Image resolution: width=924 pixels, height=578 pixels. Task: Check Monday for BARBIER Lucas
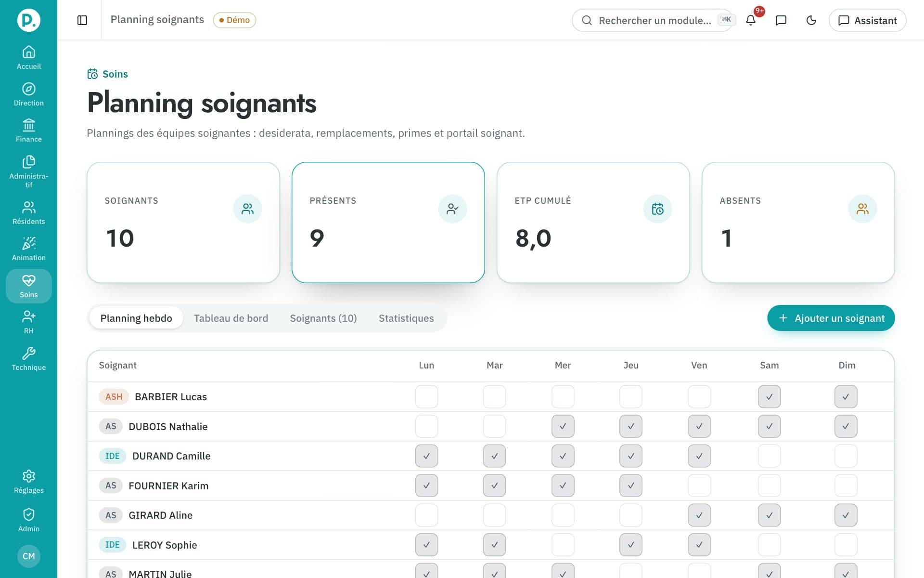click(426, 397)
